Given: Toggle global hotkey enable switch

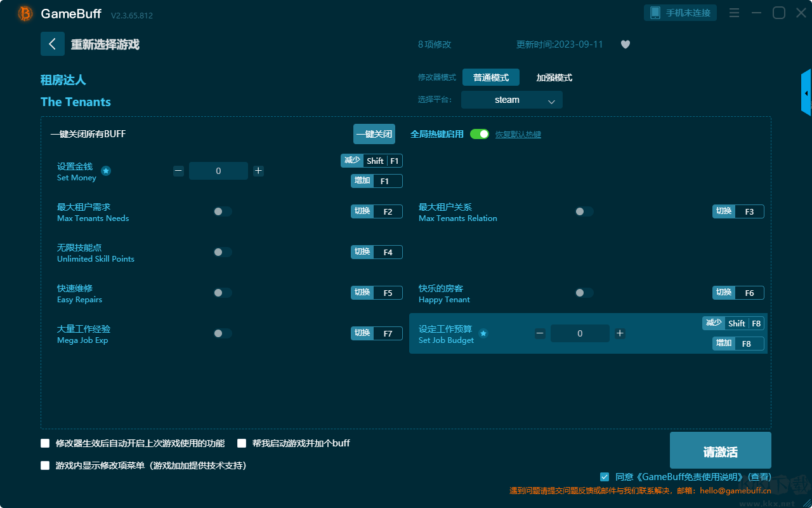Looking at the screenshot, I should click(480, 134).
